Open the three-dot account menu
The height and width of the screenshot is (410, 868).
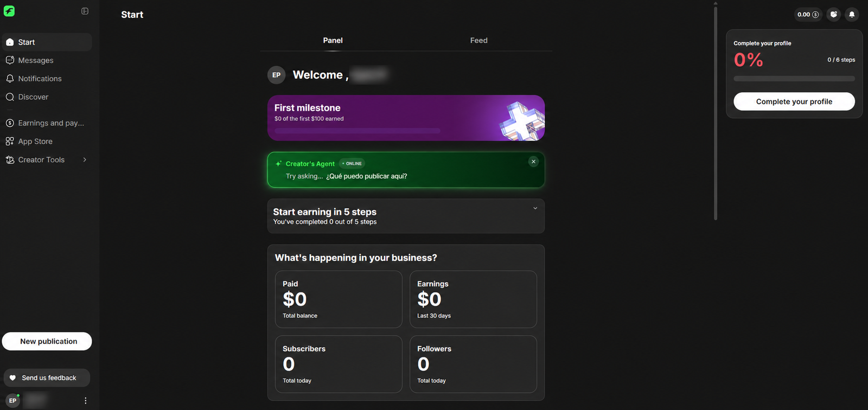coord(85,401)
